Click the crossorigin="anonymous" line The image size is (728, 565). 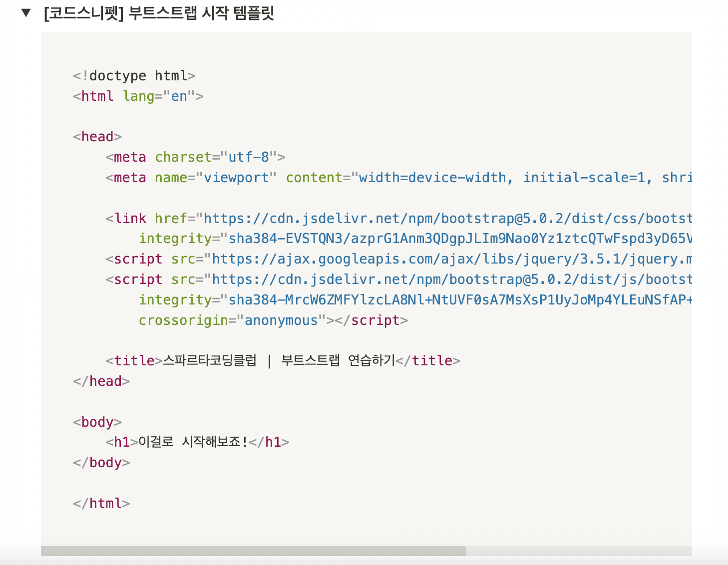pos(274,320)
